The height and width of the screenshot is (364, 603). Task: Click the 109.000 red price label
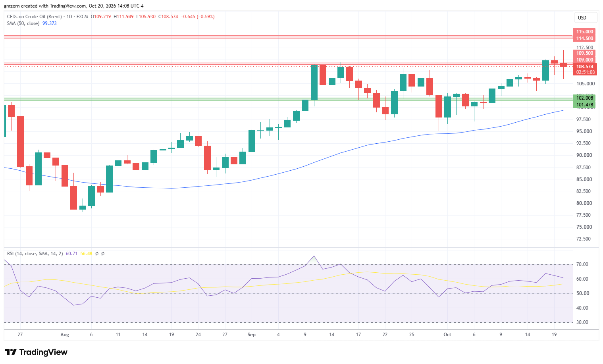coord(585,60)
